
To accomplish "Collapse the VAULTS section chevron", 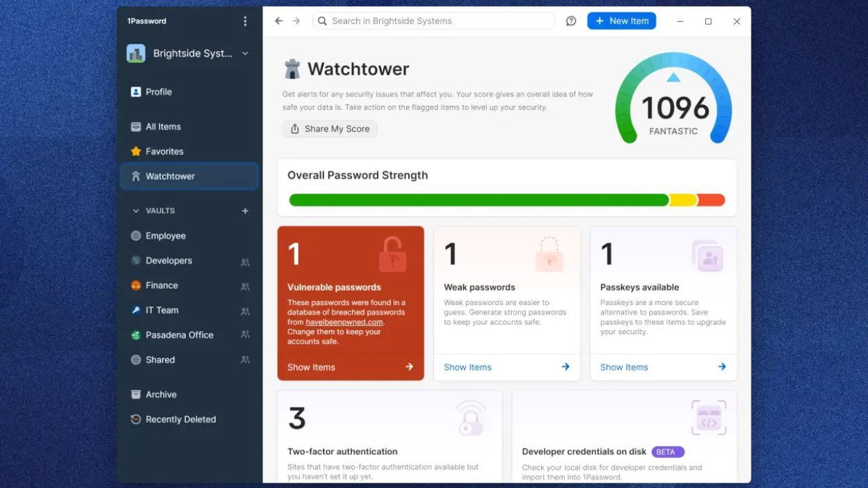I will pos(135,211).
